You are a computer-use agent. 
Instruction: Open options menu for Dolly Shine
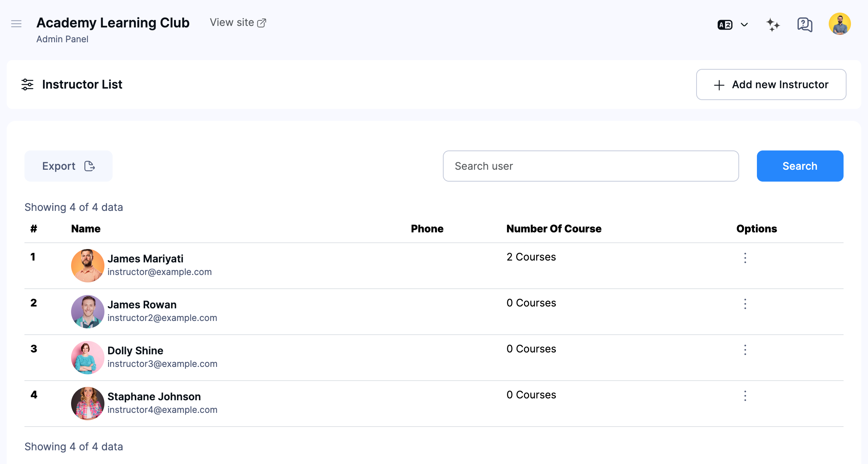745,350
